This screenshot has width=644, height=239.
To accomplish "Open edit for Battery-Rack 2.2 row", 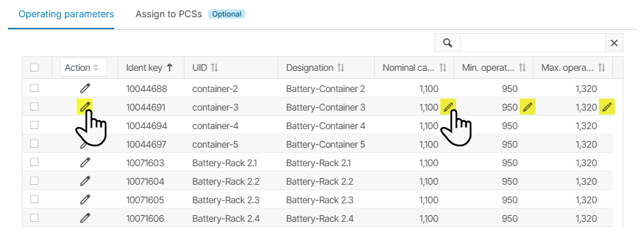I will coord(85,181).
